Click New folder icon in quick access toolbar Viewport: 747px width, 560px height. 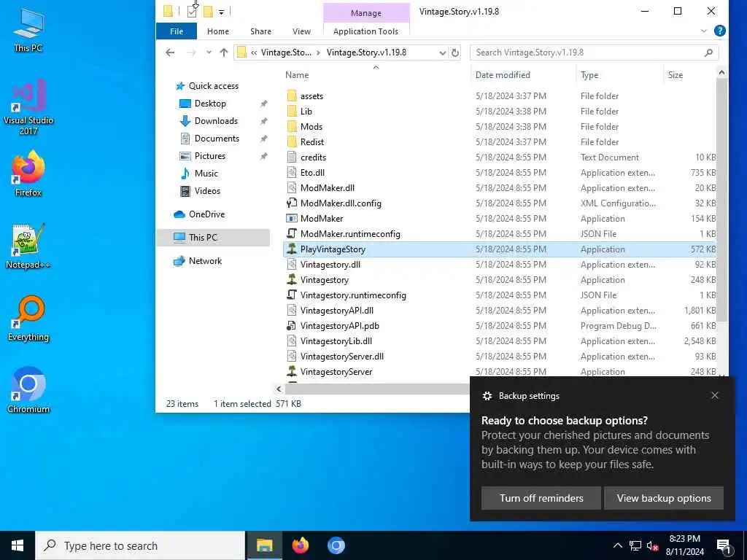pos(208,11)
